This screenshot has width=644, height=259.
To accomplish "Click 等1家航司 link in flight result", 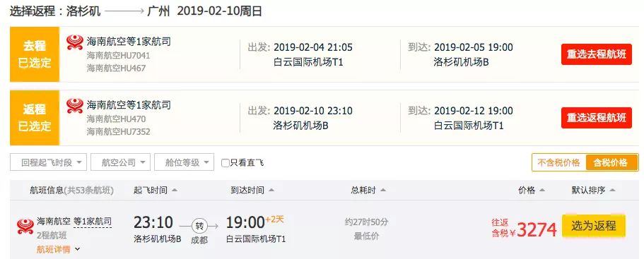I will 93,222.
